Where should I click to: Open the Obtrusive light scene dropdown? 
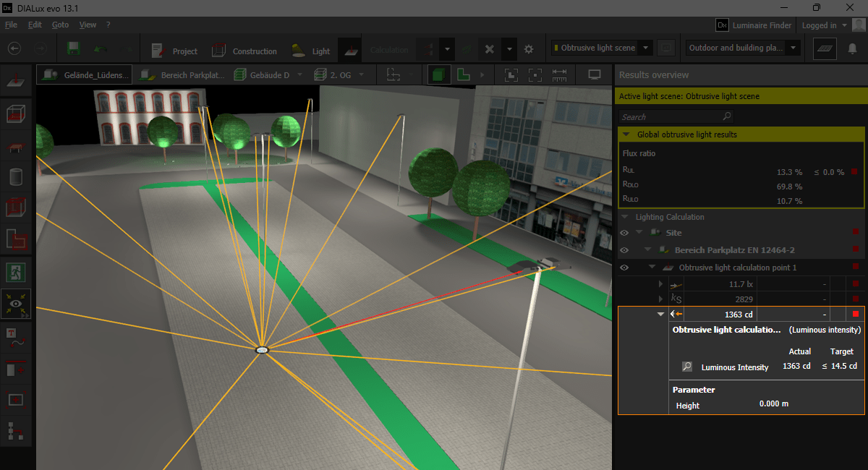pyautogui.click(x=645, y=48)
